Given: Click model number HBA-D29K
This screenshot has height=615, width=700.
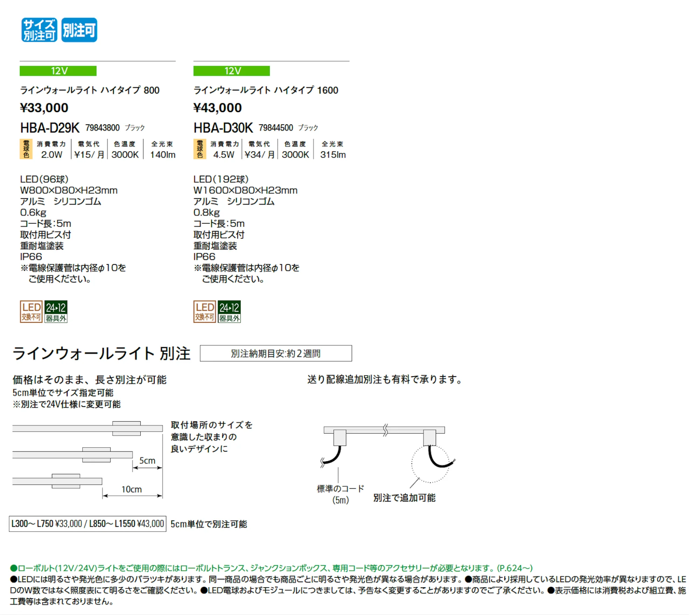Looking at the screenshot, I should (x=50, y=128).
